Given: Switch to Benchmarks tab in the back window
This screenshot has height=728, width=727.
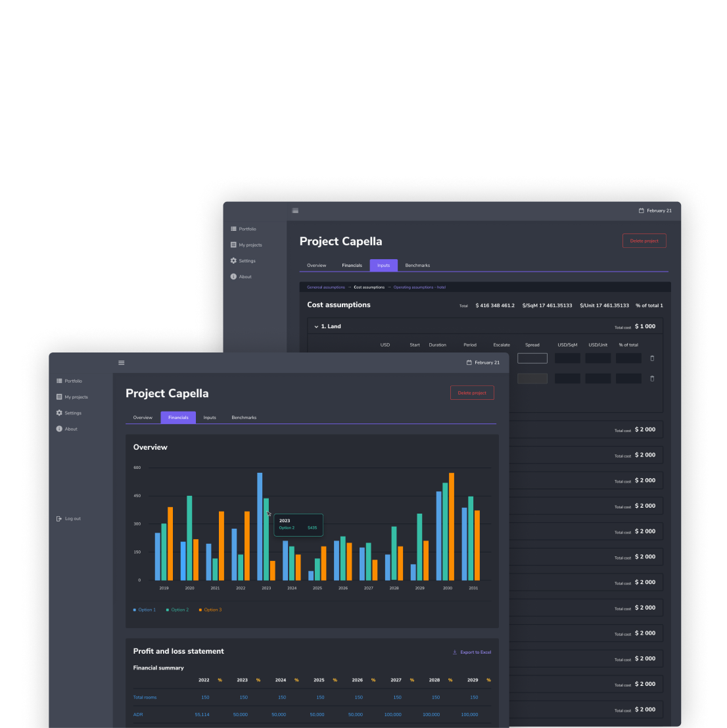Looking at the screenshot, I should coord(417,266).
